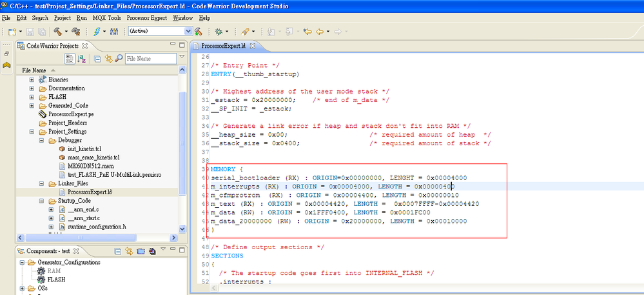Expand the OSs folder in Components

(x=21, y=288)
